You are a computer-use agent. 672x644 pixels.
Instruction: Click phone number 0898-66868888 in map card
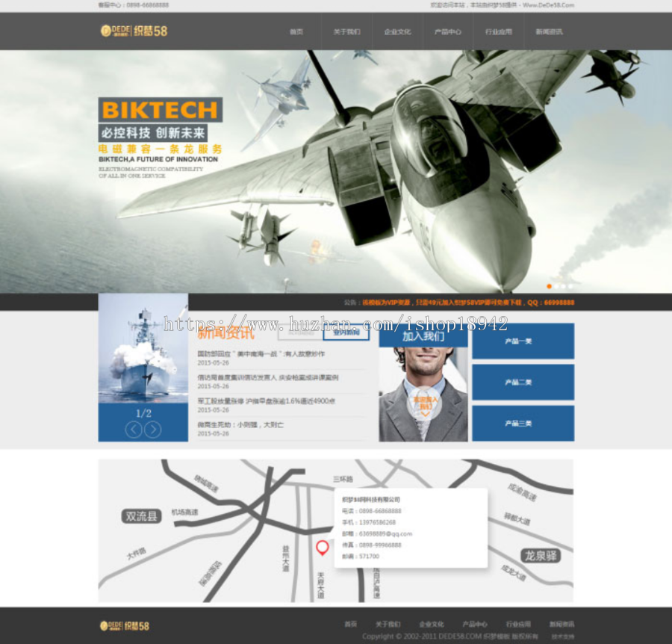pyautogui.click(x=380, y=511)
